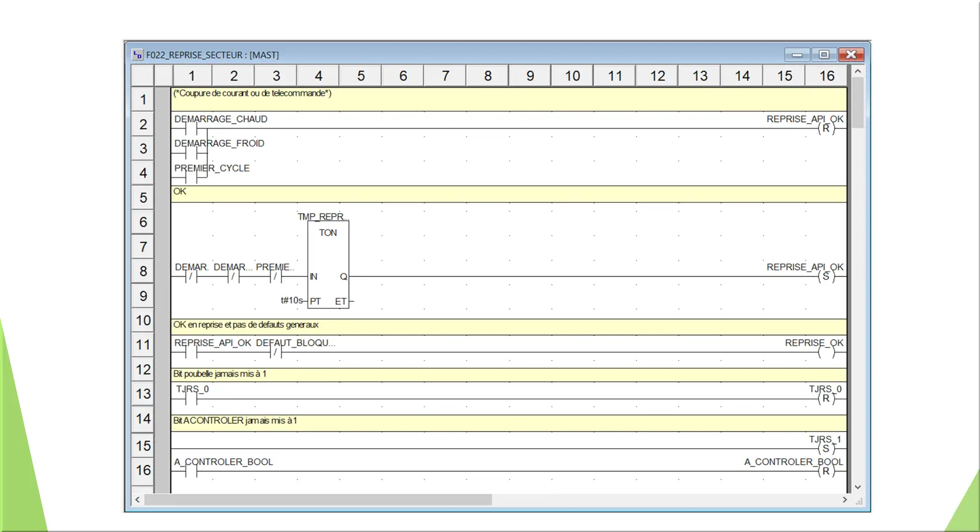Select the TJRS_0 reset coil

(x=826, y=398)
